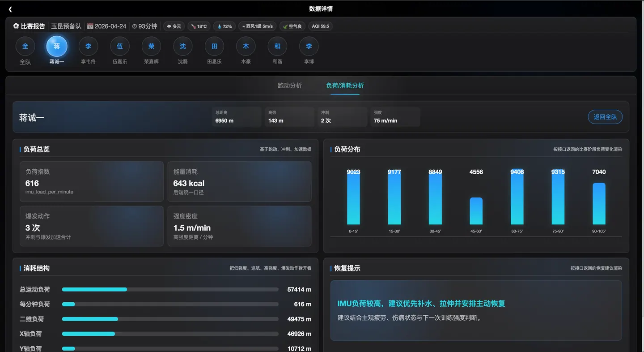The width and height of the screenshot is (644, 352).
Task: Click the 60-75' load bar
Action: (x=517, y=197)
